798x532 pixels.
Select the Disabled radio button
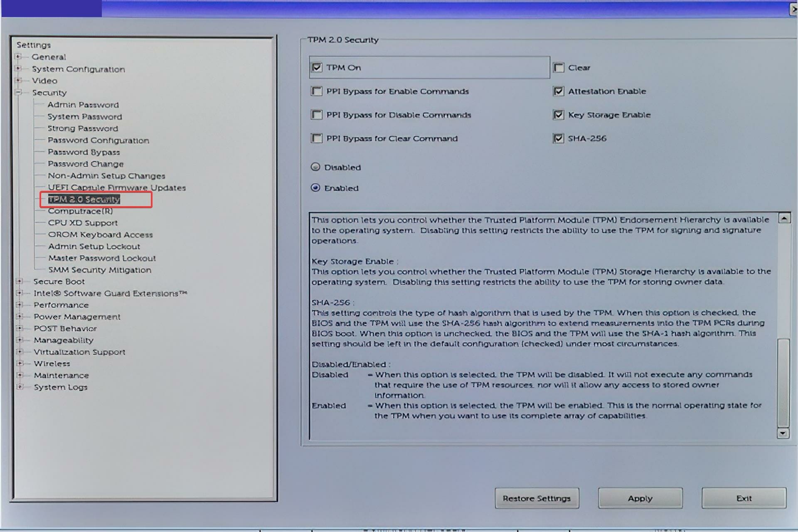click(x=315, y=167)
